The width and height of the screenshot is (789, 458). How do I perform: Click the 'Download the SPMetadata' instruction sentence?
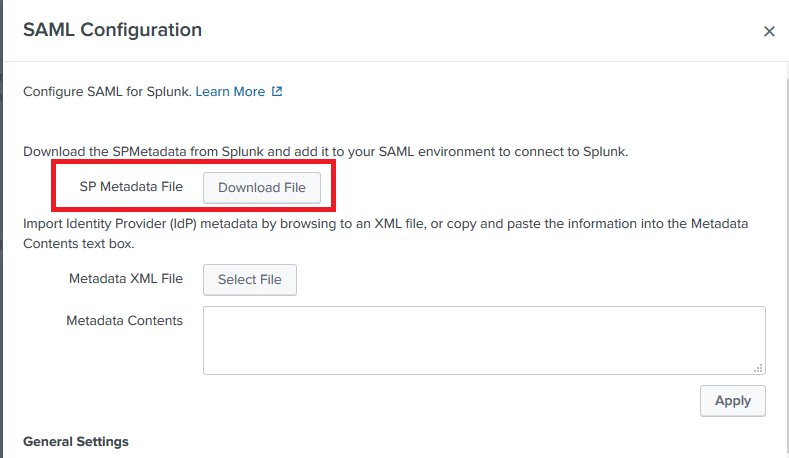point(326,152)
